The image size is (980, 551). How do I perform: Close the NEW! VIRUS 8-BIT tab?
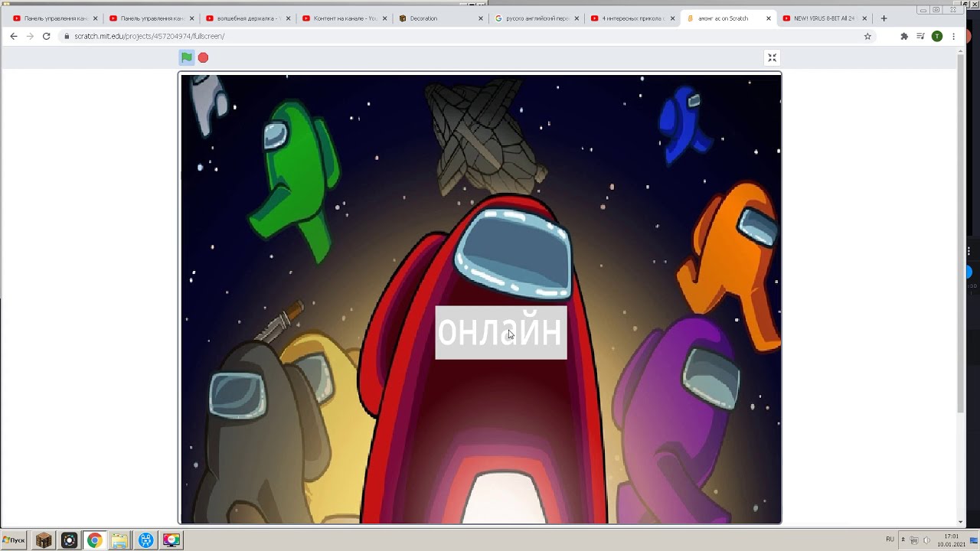click(x=865, y=18)
